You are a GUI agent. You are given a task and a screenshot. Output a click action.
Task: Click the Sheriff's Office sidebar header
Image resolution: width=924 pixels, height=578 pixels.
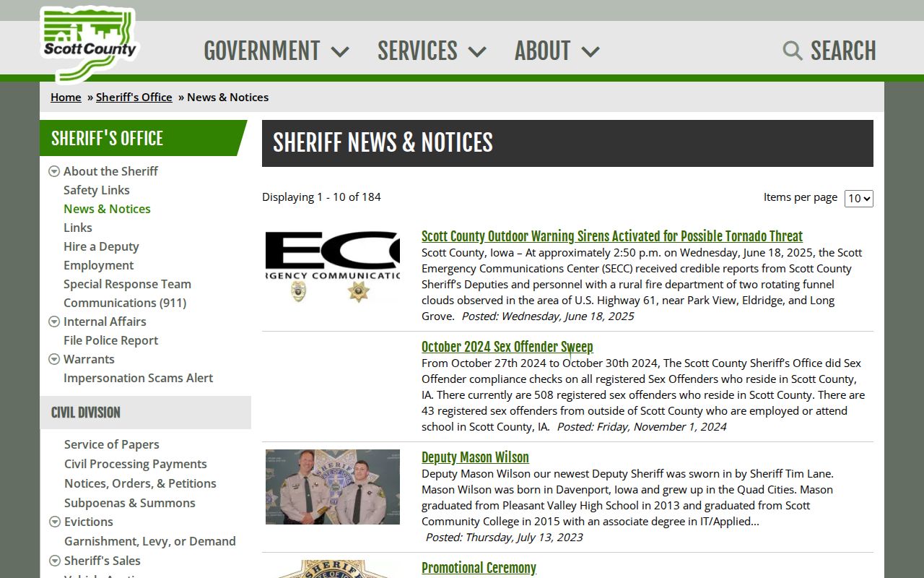click(x=143, y=138)
